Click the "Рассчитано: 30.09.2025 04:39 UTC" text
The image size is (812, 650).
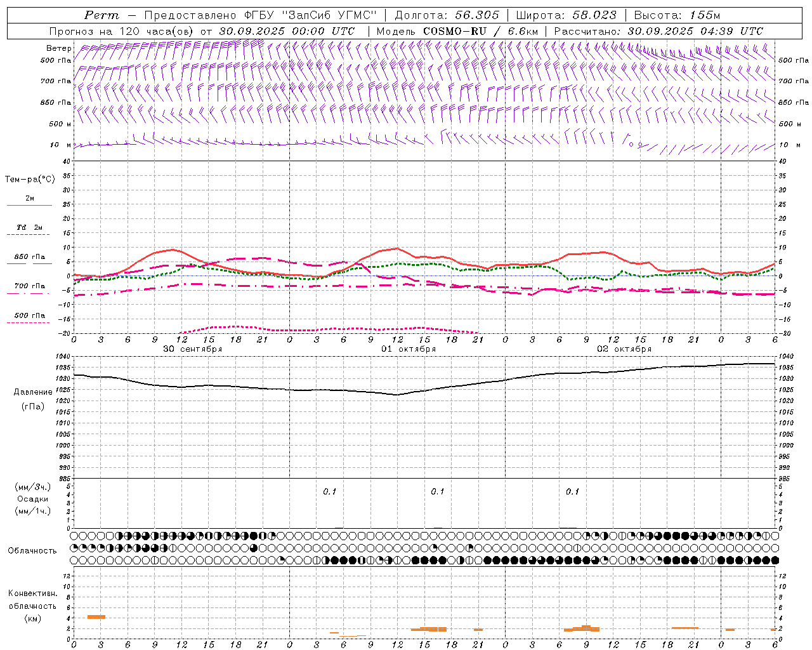point(658,31)
